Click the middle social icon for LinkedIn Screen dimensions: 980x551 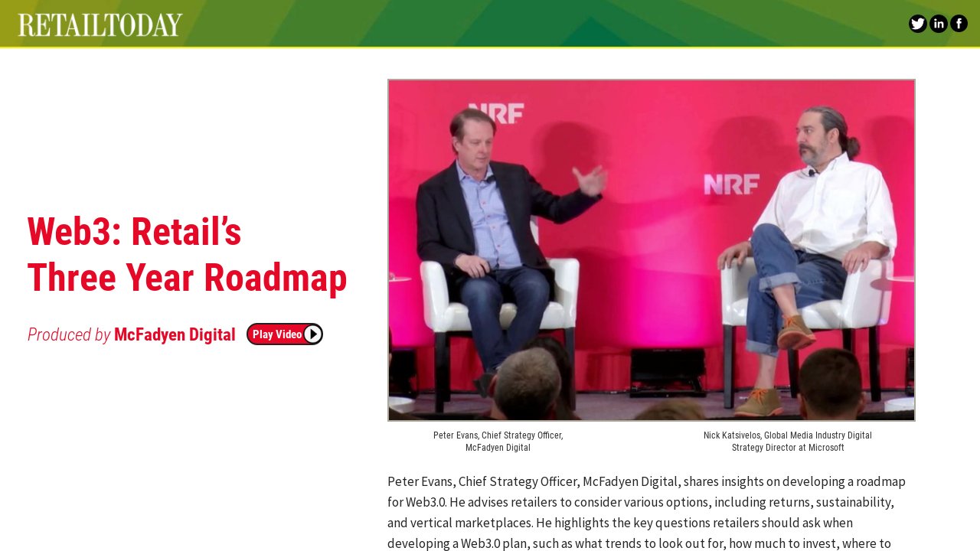(938, 23)
